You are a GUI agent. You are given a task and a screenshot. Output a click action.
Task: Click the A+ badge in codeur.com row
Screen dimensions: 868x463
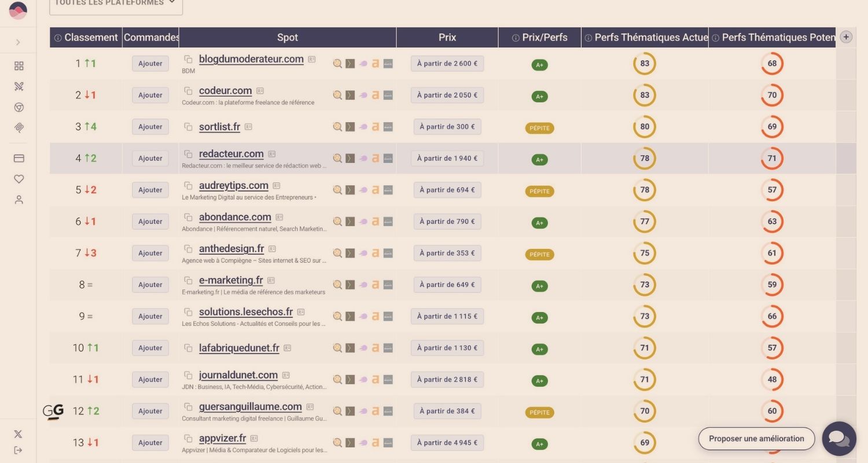tap(539, 97)
